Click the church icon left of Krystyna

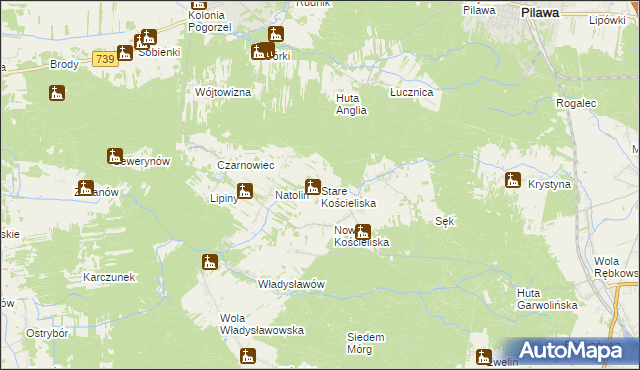(x=513, y=180)
